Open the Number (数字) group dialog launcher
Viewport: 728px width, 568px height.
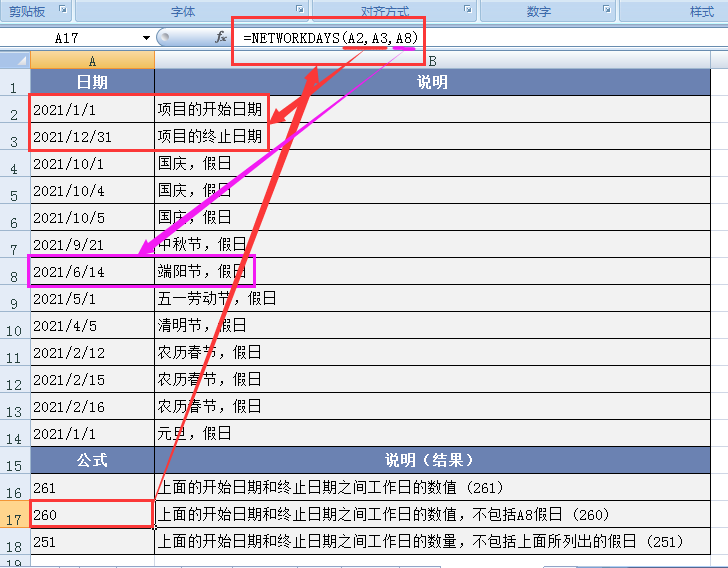pyautogui.click(x=607, y=9)
